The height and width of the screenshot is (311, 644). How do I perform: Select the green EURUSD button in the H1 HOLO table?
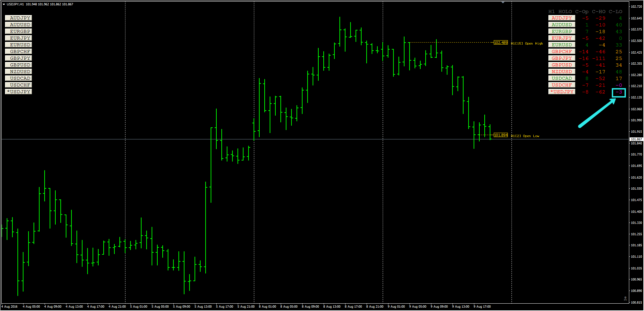coord(562,45)
